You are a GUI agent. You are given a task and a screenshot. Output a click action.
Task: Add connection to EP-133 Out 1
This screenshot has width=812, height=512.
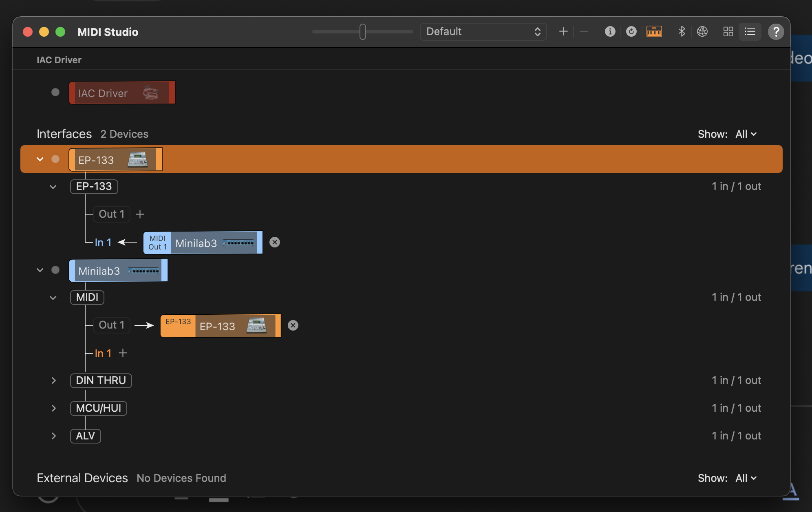click(140, 214)
